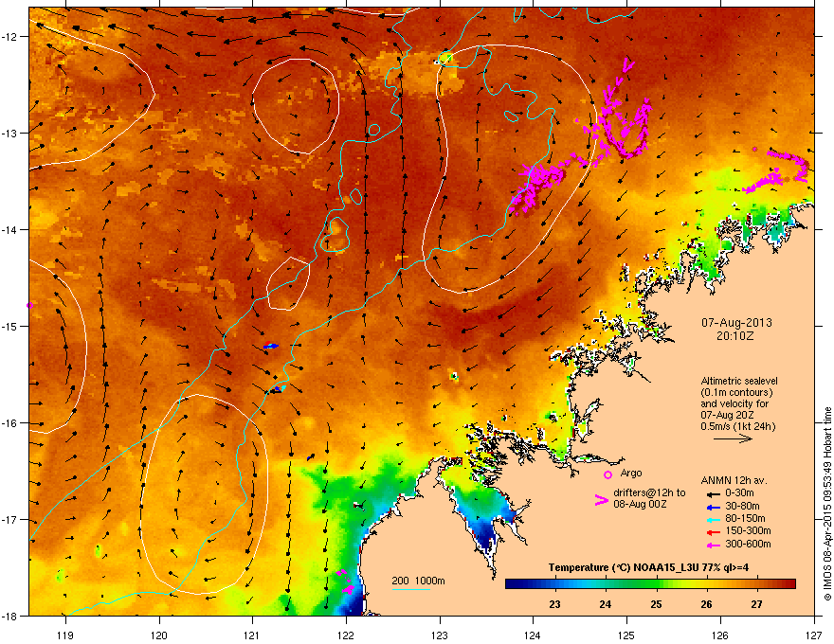This screenshot has width=834, height=644.
Task: Click the '0.5m/s (1kt 24h)' label
Action: (737, 426)
